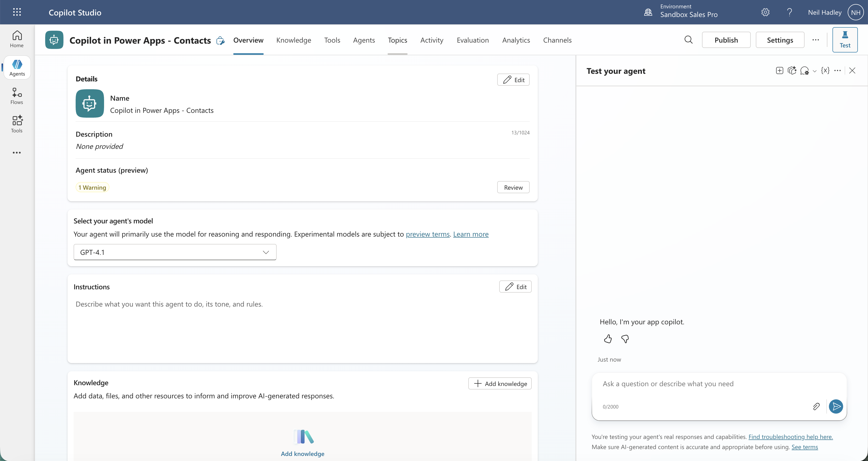Switch to the Analytics tab
Screen dimensions: 868x461
pyautogui.click(x=516, y=40)
